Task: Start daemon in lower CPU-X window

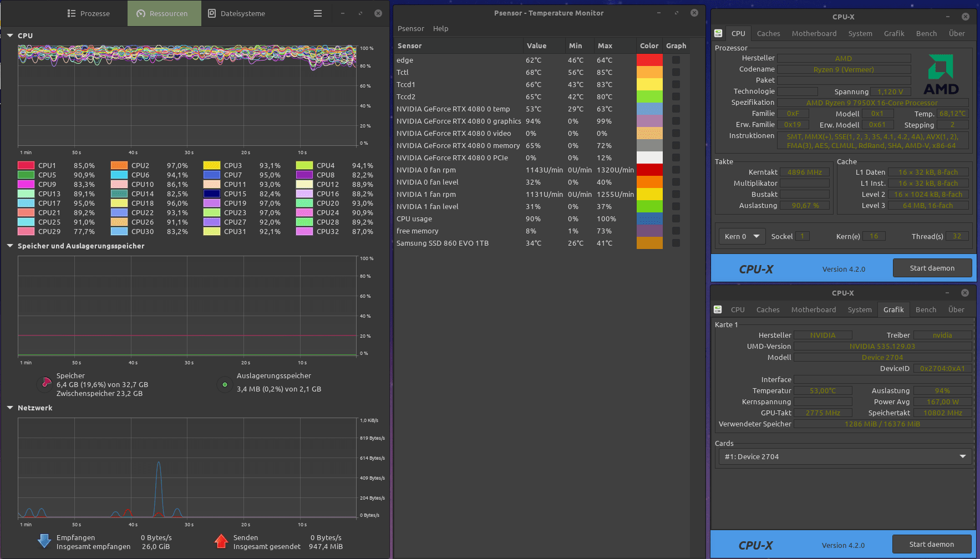Action: click(932, 544)
